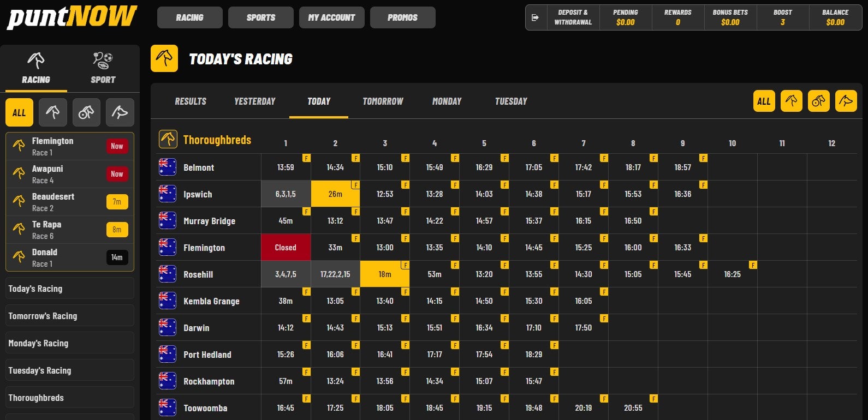Open Rosehill race 3 highlighted 18m cell

coord(385,274)
